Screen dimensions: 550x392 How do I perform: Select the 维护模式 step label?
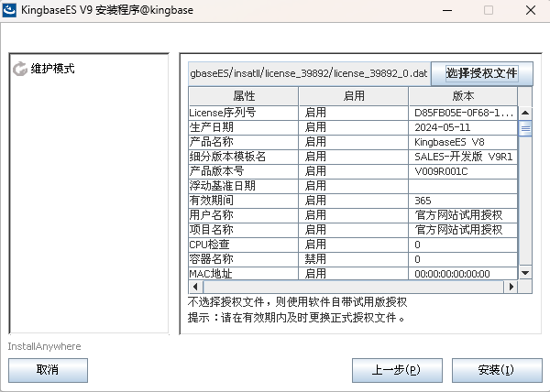click(x=52, y=69)
